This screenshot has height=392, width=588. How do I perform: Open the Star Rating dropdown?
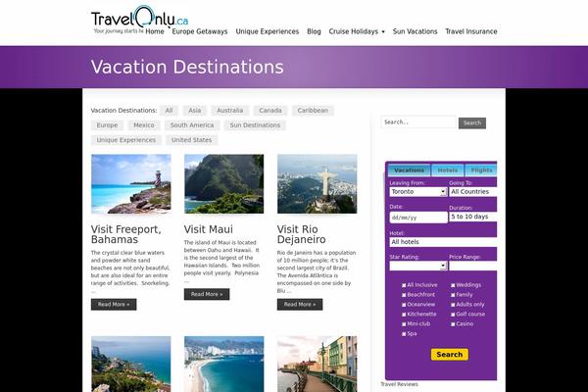coord(418,266)
